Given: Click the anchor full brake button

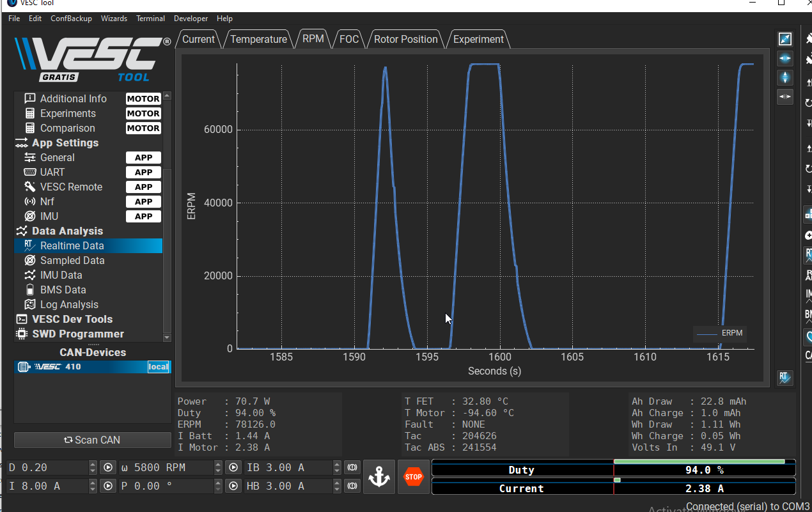Looking at the screenshot, I should click(379, 477).
